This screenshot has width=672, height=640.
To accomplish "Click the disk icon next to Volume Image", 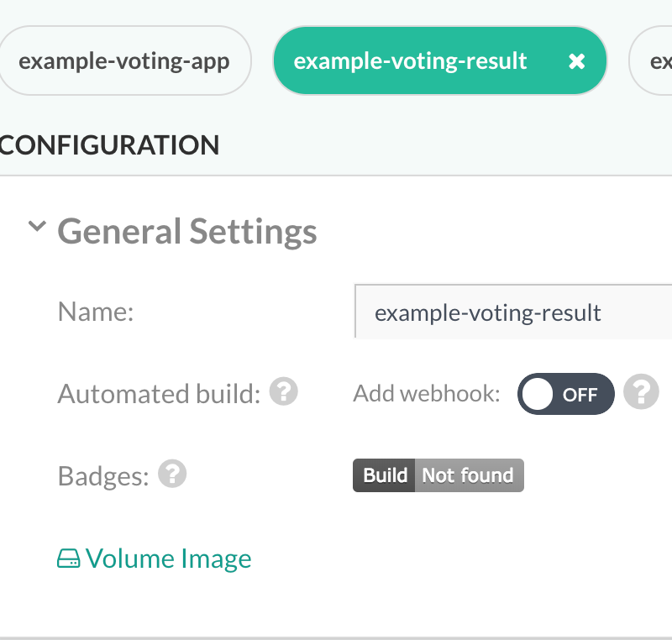I will (68, 557).
